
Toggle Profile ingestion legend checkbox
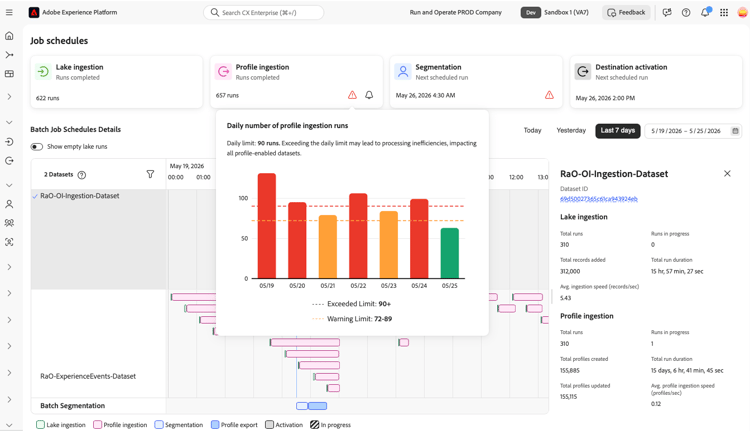point(98,425)
